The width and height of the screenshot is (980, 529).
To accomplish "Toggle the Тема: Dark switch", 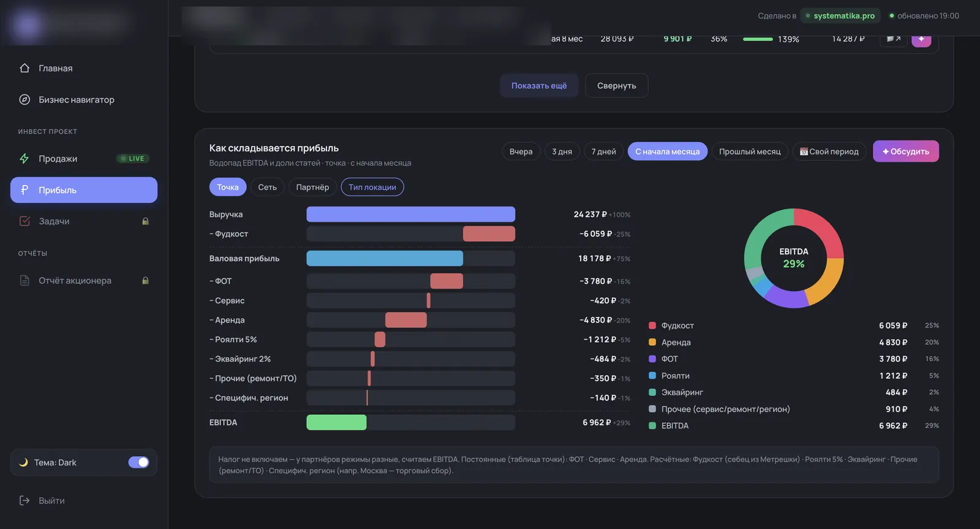I will [x=138, y=462].
